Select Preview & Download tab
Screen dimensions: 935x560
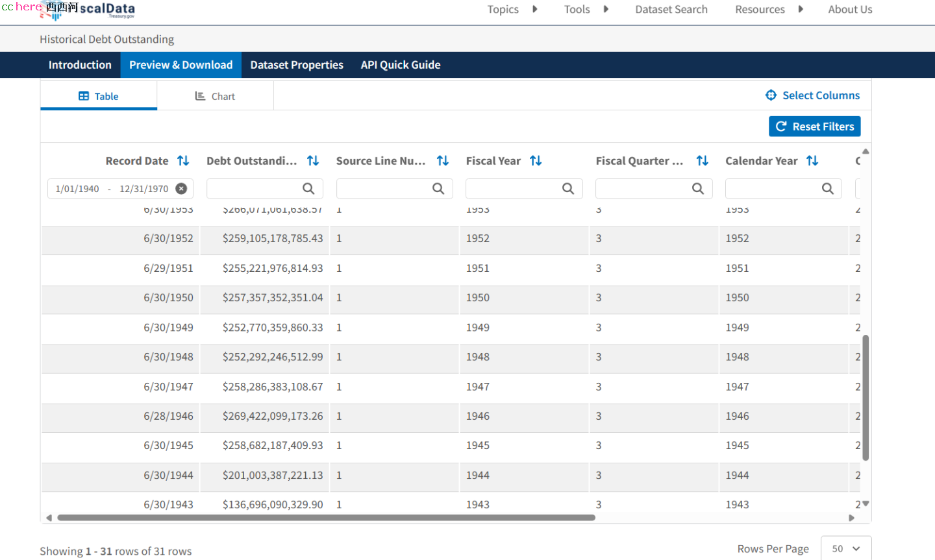coord(181,65)
